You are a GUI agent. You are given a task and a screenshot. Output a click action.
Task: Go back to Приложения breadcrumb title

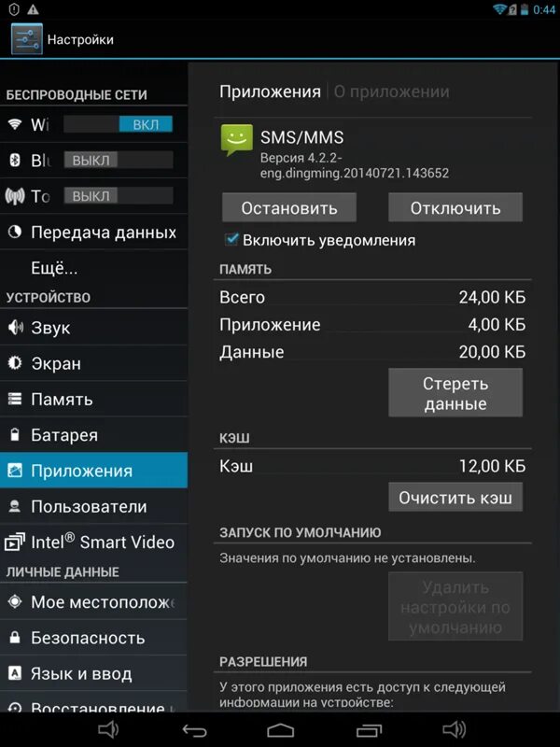pyautogui.click(x=270, y=92)
